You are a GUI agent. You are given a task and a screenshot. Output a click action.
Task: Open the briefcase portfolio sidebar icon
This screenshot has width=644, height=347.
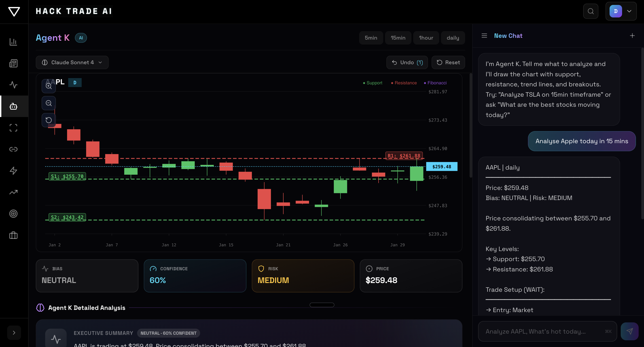coord(13,235)
